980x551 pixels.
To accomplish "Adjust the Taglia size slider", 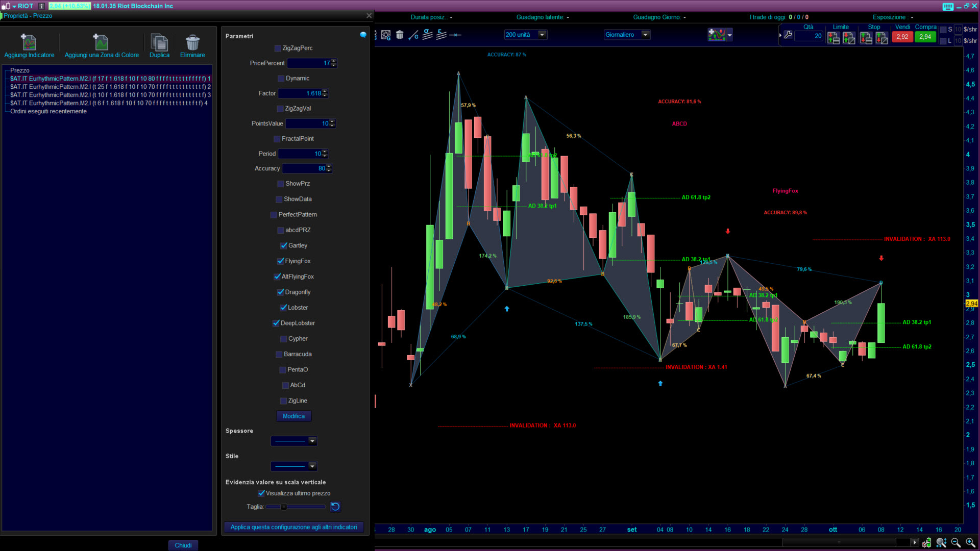I will (x=284, y=507).
